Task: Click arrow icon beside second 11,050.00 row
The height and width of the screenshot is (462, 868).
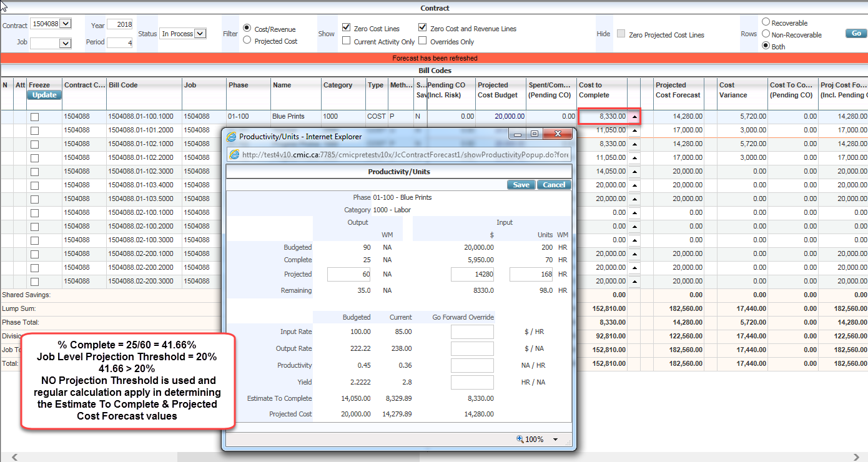Action: coord(634,158)
